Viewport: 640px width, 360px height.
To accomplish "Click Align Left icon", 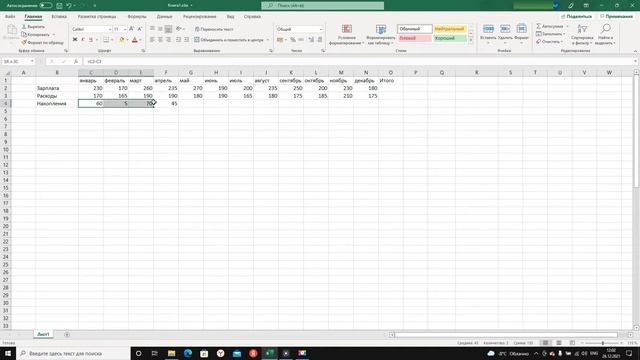I will pyautogui.click(x=152, y=40).
